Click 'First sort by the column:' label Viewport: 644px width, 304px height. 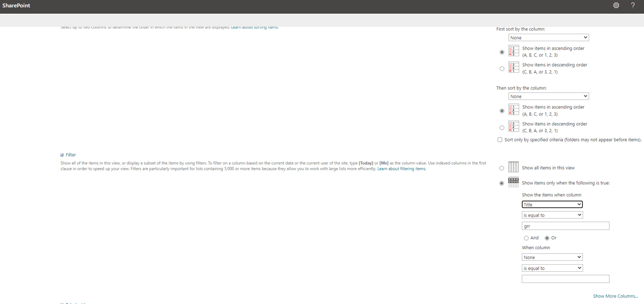tap(521, 29)
